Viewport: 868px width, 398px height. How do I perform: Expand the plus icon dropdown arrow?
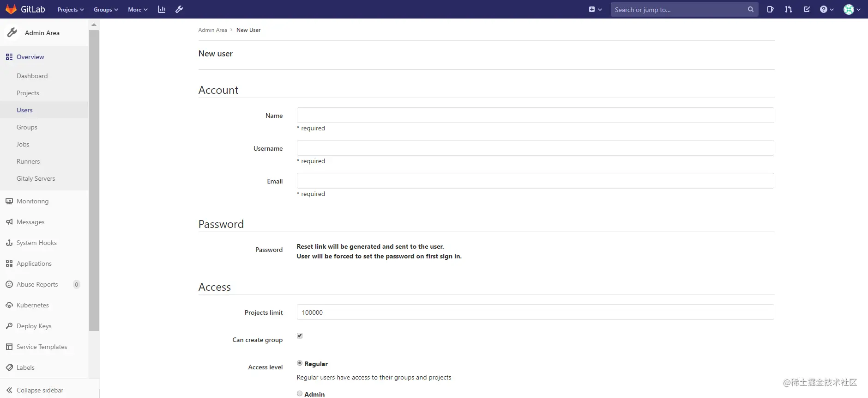coord(600,9)
